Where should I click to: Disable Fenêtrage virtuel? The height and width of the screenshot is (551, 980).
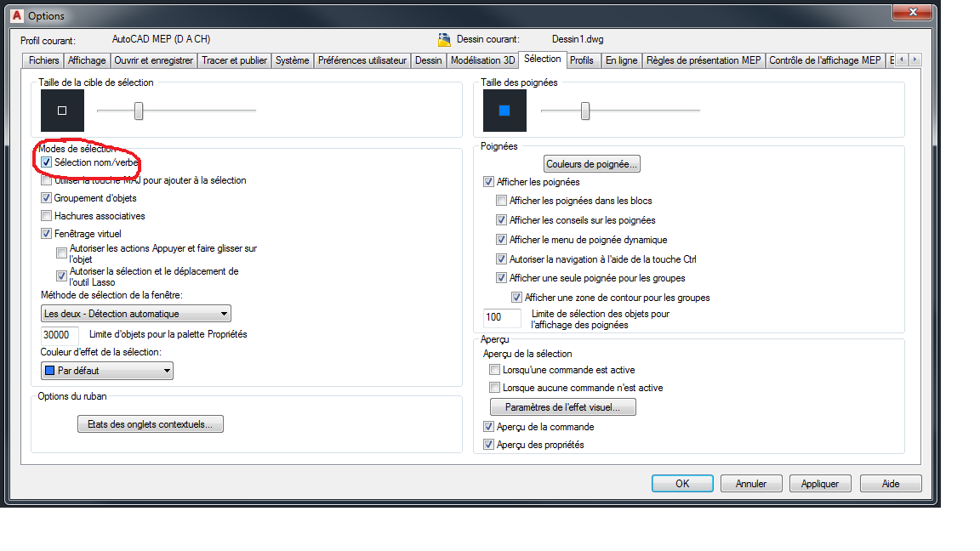45,233
